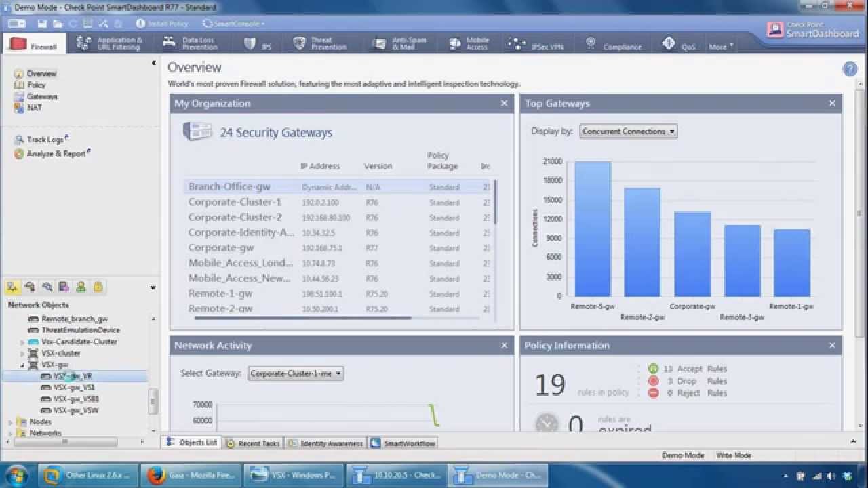
Task: Open the IPSec VPN tab
Action: [537, 44]
